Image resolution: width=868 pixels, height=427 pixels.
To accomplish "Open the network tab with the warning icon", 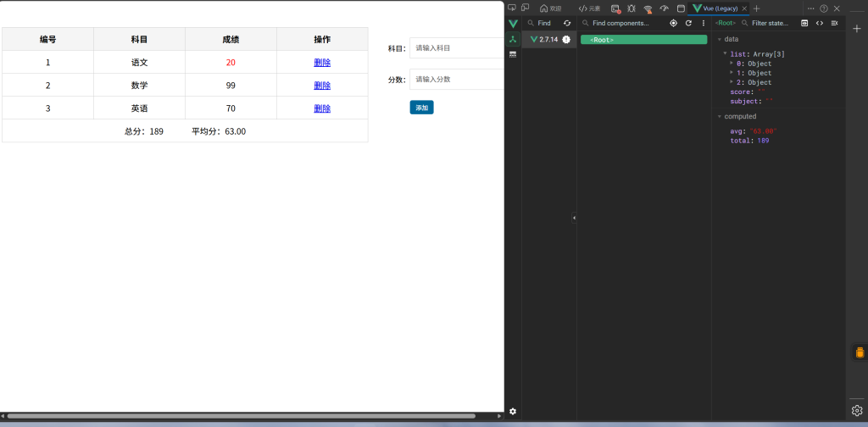I will coord(648,8).
